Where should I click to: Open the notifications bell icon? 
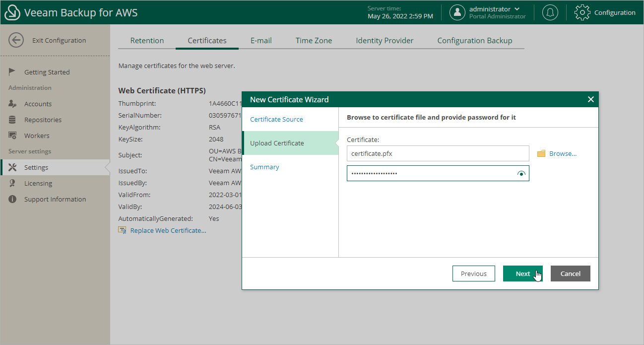[550, 12]
